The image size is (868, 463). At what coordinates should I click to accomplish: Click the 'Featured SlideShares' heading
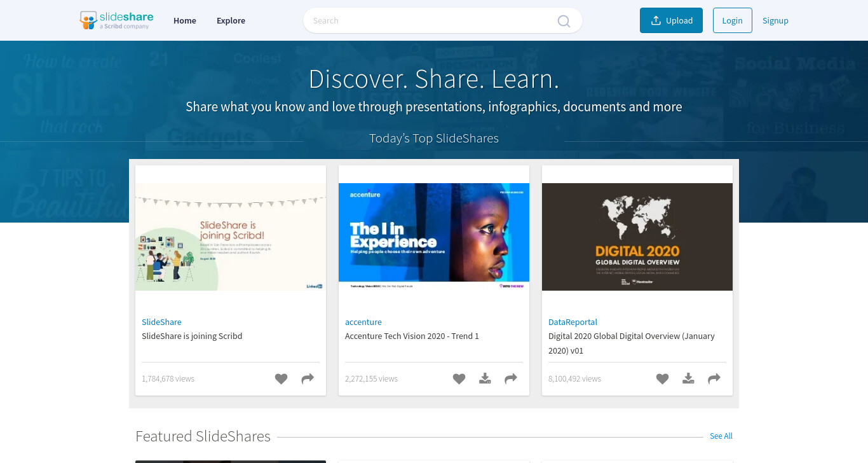tap(203, 436)
